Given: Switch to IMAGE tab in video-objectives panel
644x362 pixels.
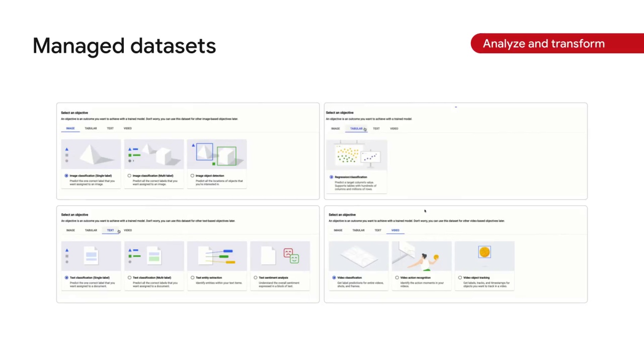Looking at the screenshot, I should coord(338,230).
